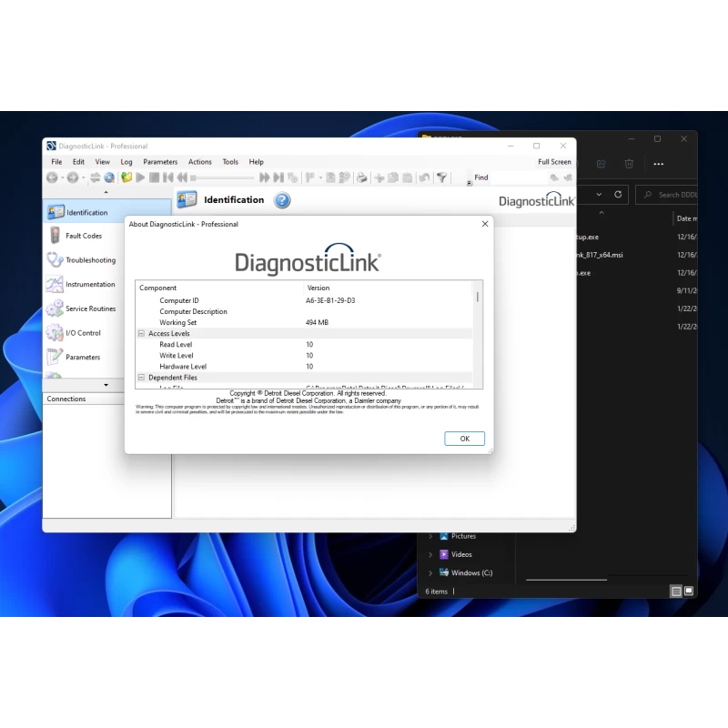Click the Computer ID value A6-3E-B1-29-D3
This screenshot has width=728, height=728.
(330, 300)
